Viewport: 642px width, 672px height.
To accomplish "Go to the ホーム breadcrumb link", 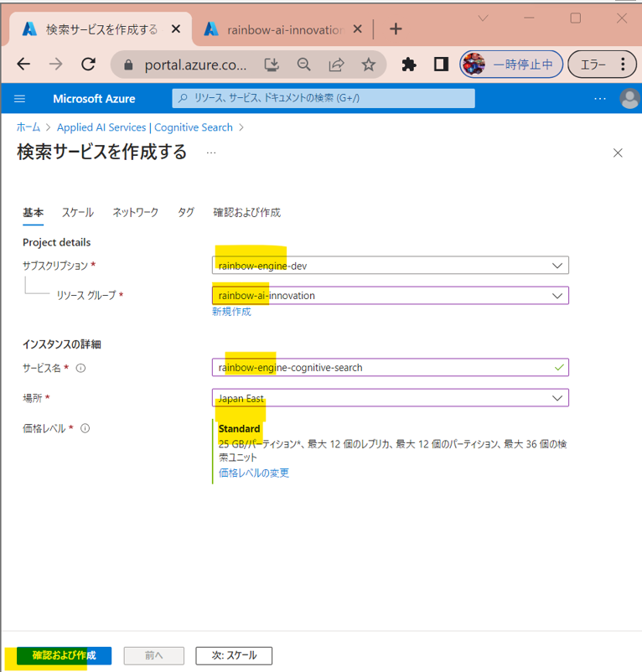I will point(28,127).
